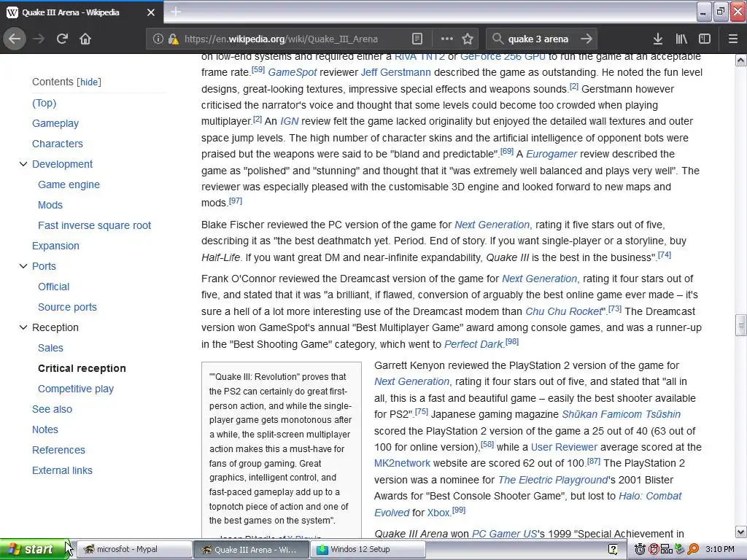Reload the current Wikipedia page
Screen dimensions: 747x560
(62, 39)
